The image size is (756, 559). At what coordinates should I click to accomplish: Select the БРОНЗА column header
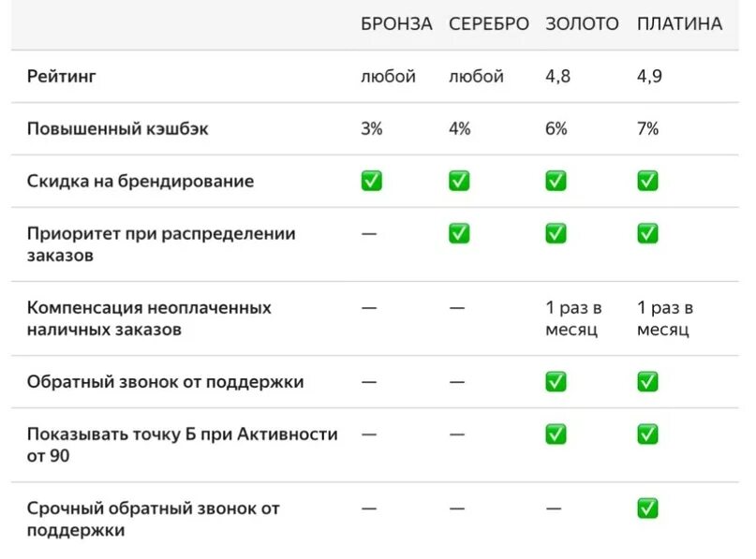click(x=396, y=23)
